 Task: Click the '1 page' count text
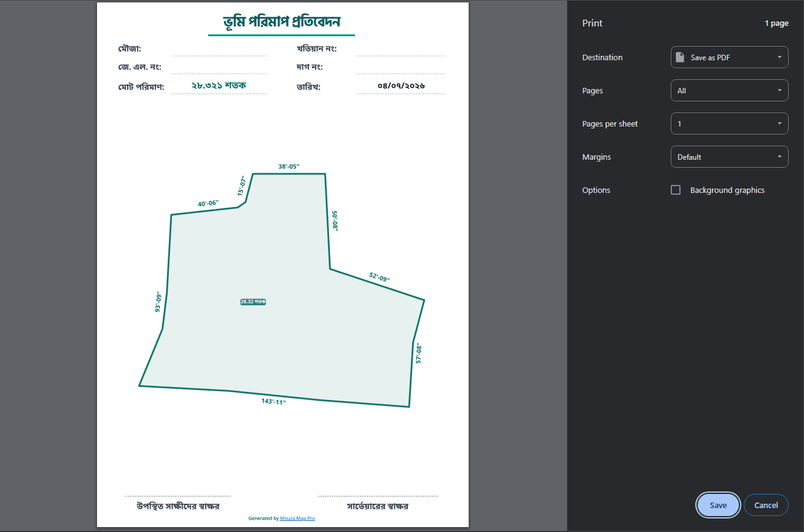[x=776, y=23]
